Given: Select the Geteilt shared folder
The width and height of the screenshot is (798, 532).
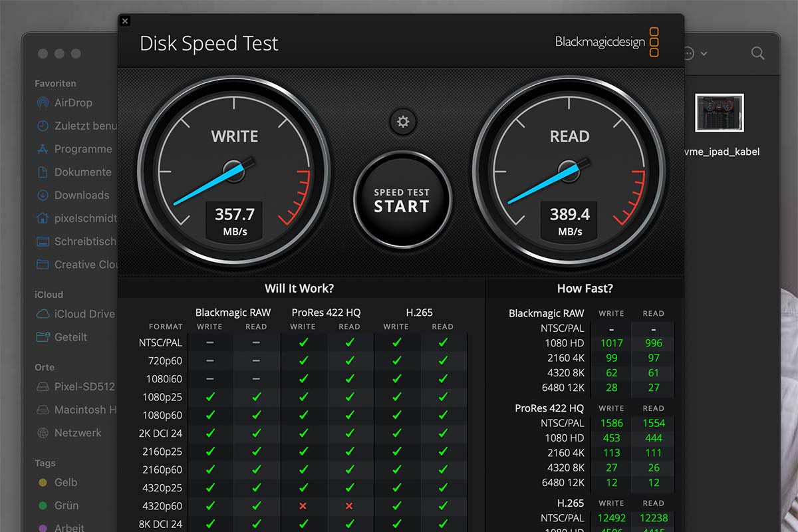Looking at the screenshot, I should pyautogui.click(x=70, y=337).
